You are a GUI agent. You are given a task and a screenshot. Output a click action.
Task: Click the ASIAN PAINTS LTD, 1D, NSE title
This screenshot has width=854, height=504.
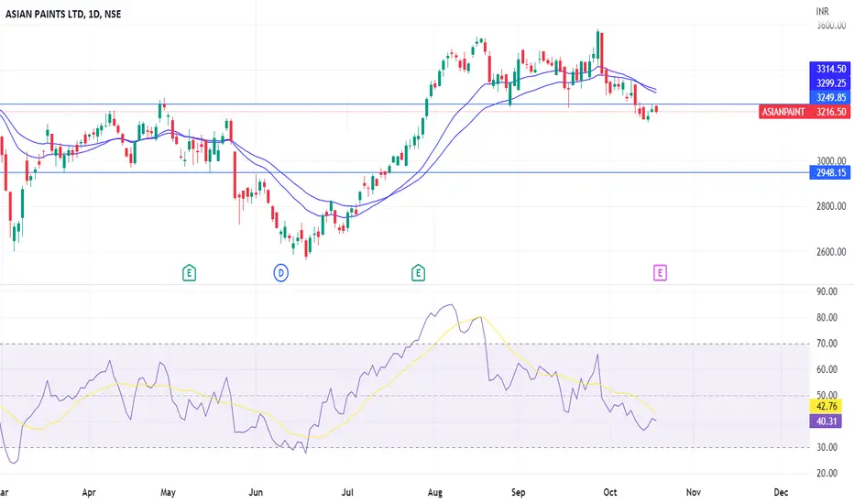click(x=63, y=14)
